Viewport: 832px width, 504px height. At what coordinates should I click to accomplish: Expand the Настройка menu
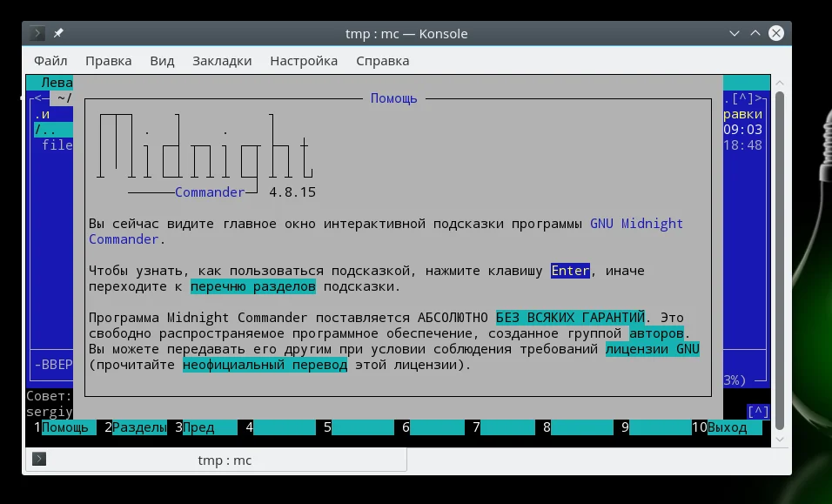(304, 61)
